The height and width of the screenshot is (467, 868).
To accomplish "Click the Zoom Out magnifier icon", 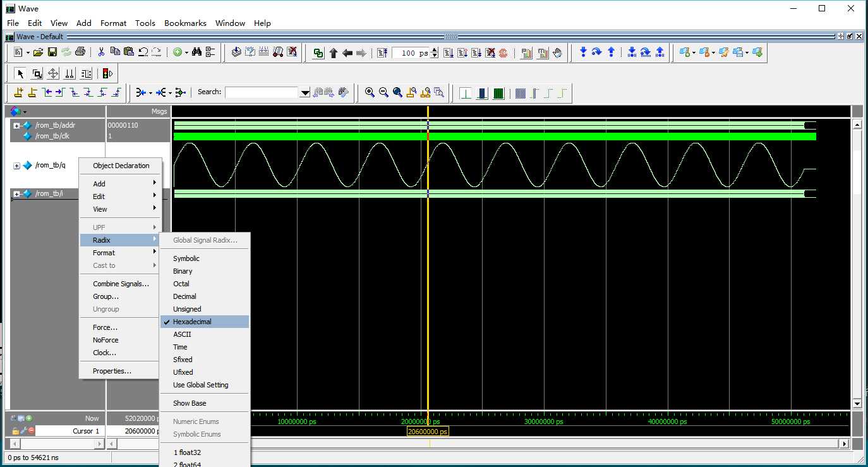I will pos(383,93).
